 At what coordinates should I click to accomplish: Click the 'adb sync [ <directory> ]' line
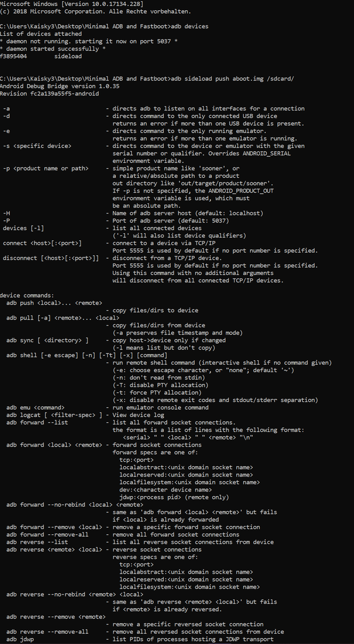coord(52,340)
